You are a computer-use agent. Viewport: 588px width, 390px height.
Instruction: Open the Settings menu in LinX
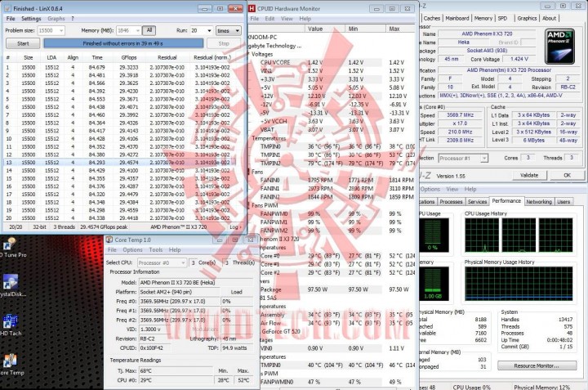point(31,18)
